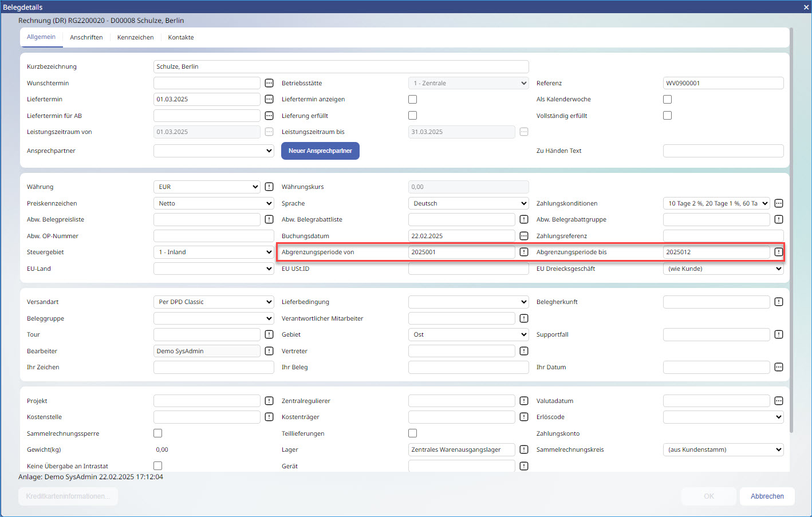Click lookup icon for Abgrenzungsperiode bis
Viewport: 812px width, 517px height.
pos(779,252)
